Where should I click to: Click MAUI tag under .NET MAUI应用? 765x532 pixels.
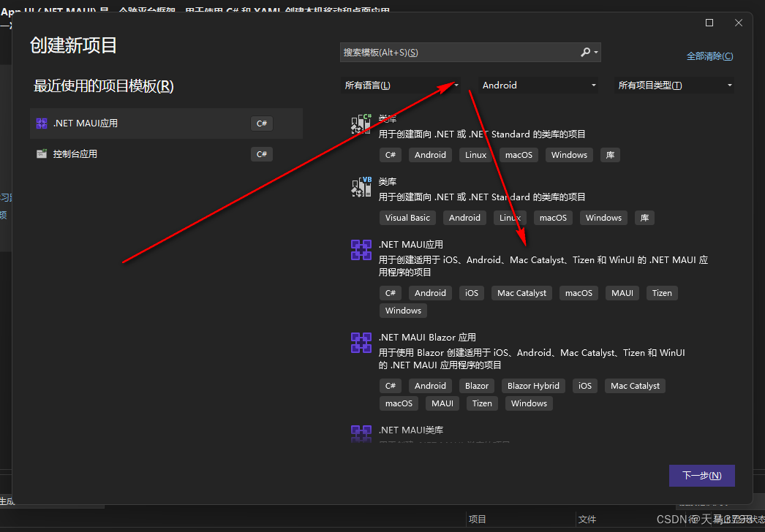622,293
